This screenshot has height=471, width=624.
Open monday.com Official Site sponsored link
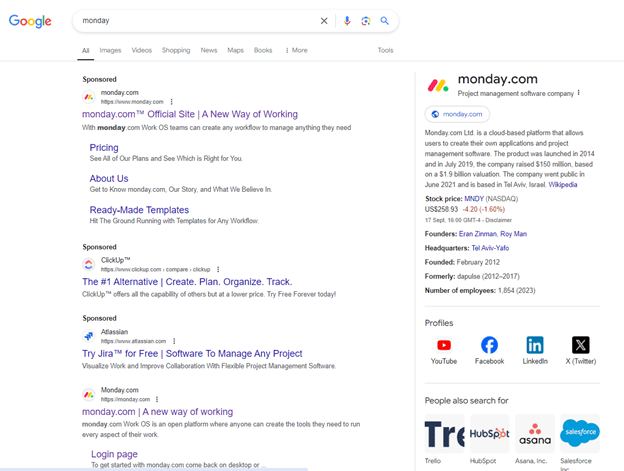190,114
